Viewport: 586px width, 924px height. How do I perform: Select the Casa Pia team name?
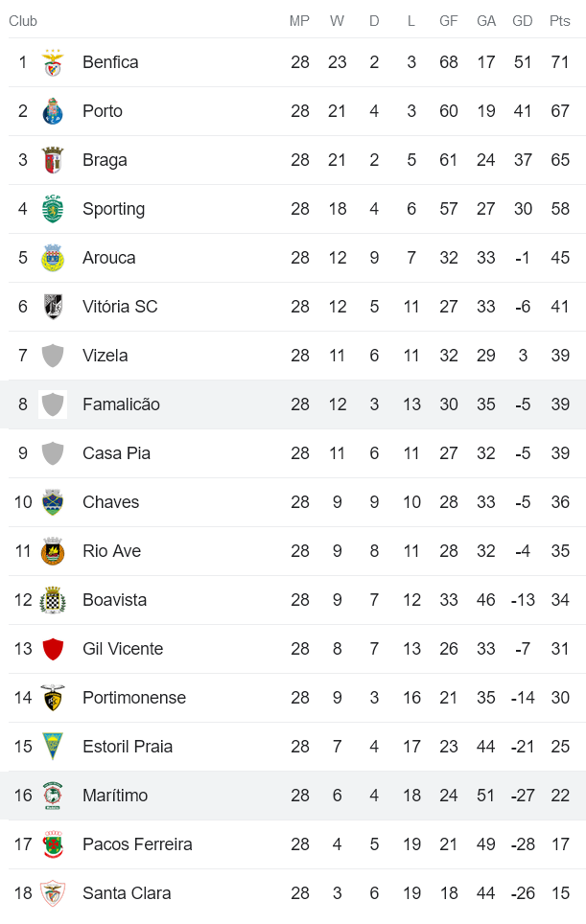click(116, 453)
